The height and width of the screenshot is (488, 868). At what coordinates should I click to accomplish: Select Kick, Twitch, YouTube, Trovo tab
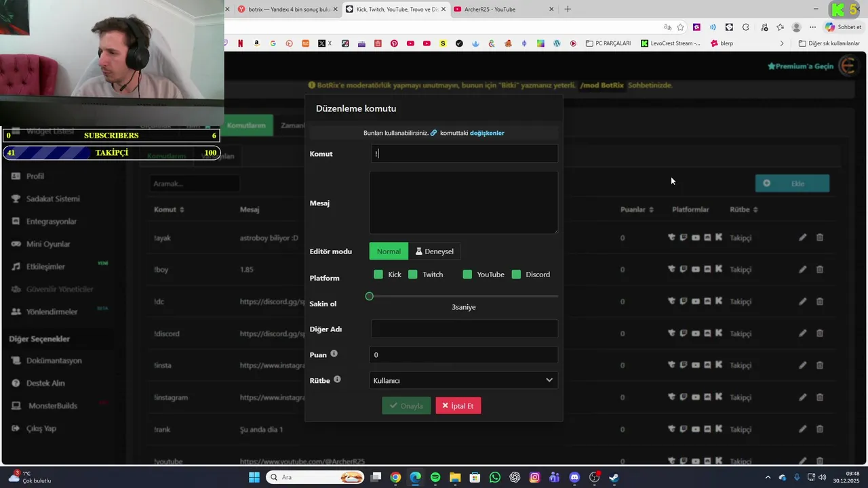tap(394, 9)
